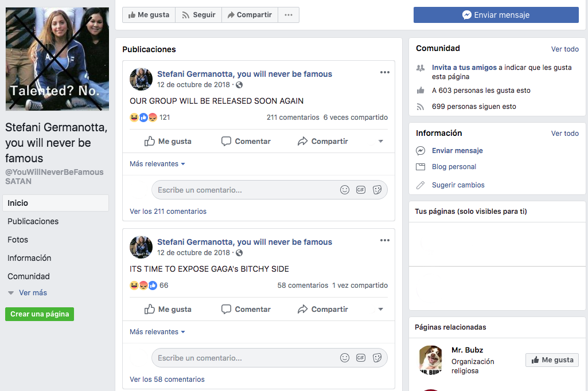The image size is (588, 391).
Task: Open Fotos in the left sidebar
Action: point(18,240)
